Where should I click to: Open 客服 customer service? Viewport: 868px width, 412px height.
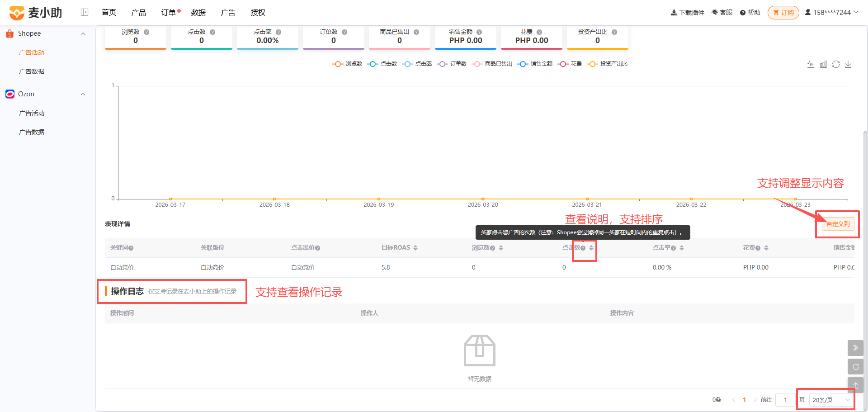[722, 13]
